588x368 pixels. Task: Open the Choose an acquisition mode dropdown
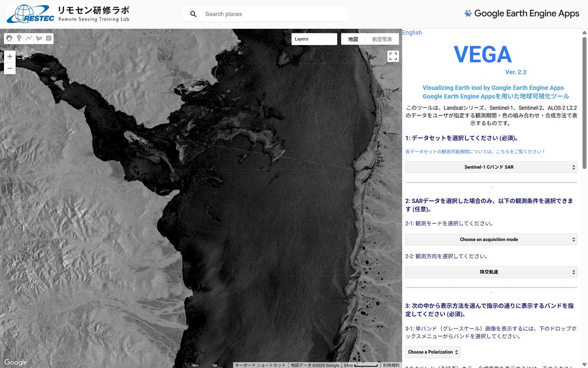click(x=491, y=239)
